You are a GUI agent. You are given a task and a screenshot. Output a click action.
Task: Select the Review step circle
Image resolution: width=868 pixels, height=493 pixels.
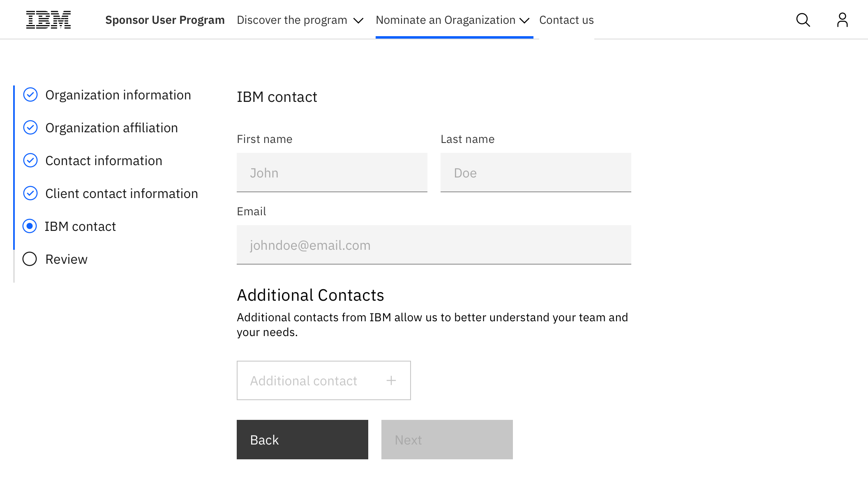point(30,259)
